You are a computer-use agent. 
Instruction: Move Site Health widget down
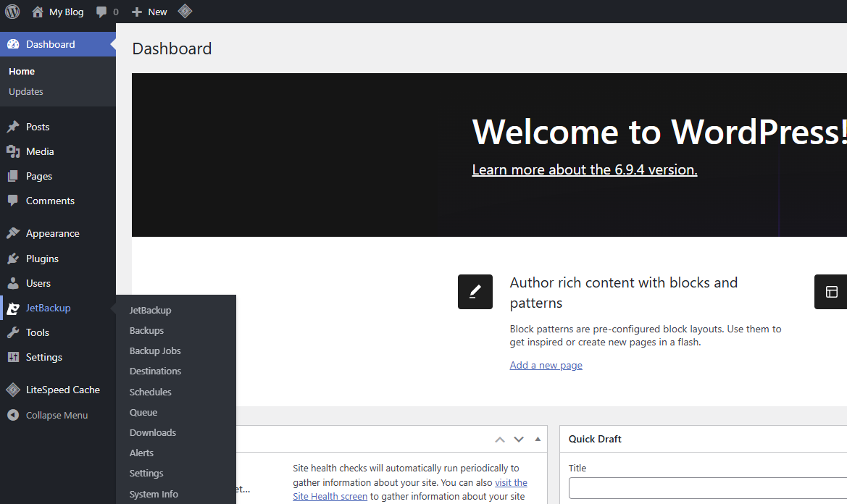(519, 440)
